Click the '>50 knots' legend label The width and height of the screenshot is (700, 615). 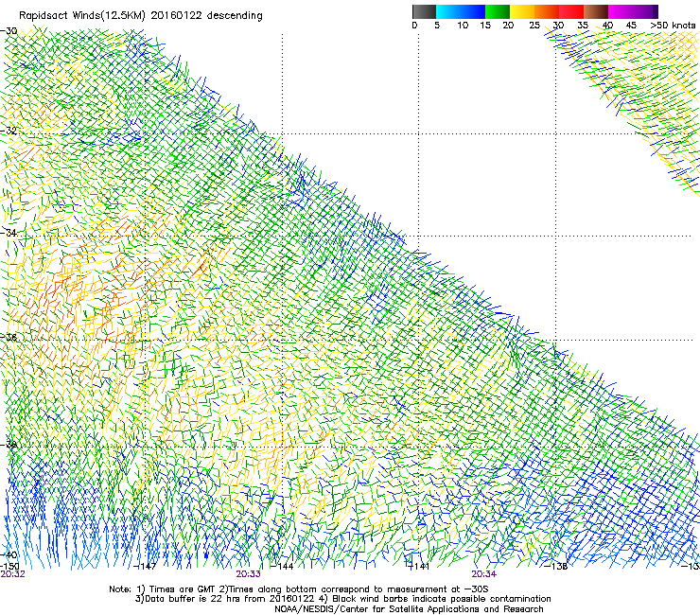(x=673, y=26)
